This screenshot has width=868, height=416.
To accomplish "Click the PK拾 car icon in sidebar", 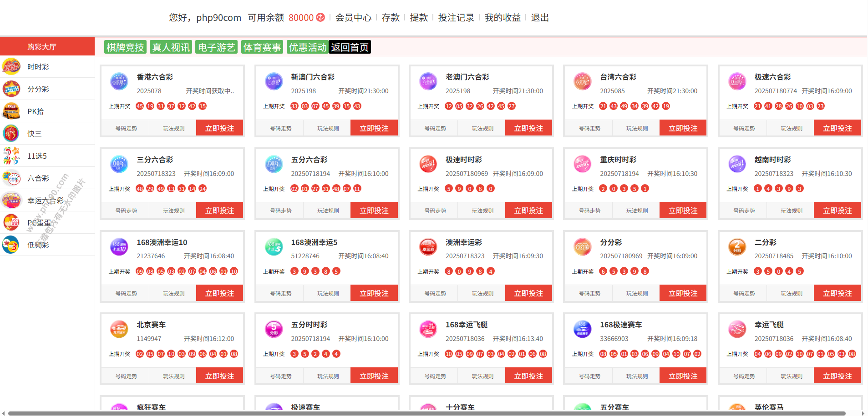I will (x=11, y=111).
